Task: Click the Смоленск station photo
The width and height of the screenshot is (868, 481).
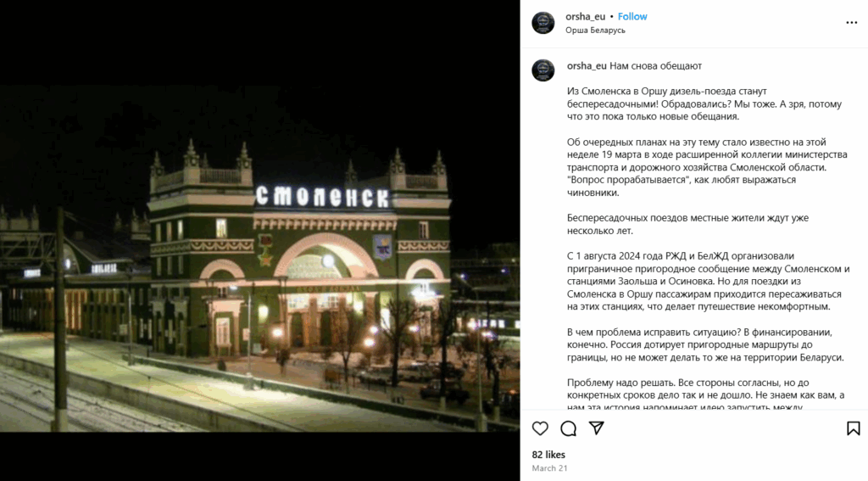Action: point(259,258)
